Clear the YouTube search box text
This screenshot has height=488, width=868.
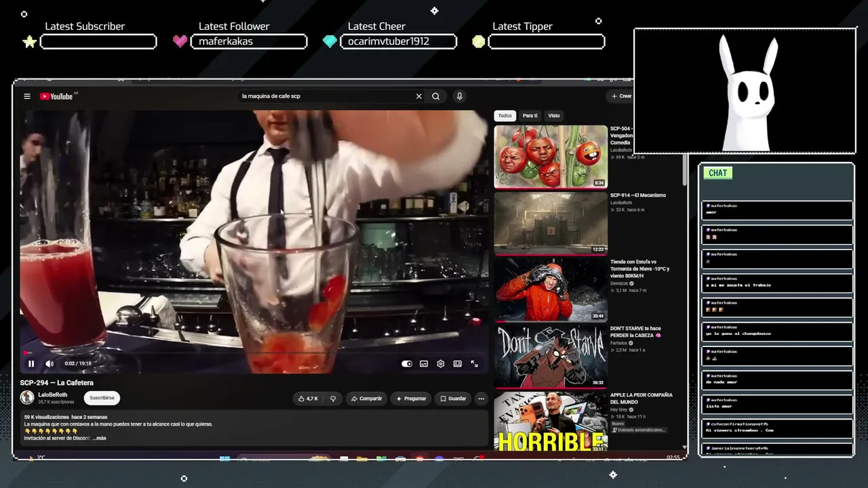(418, 96)
